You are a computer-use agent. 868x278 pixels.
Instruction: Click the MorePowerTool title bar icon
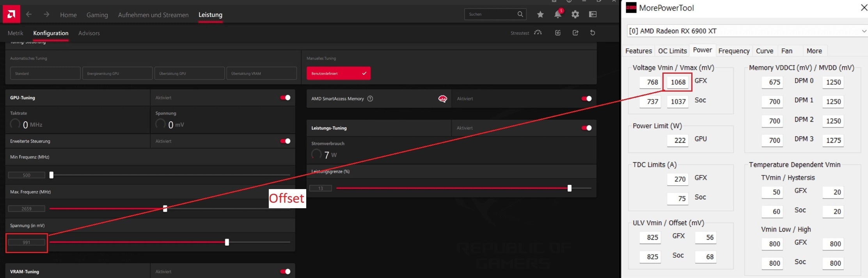[631, 8]
